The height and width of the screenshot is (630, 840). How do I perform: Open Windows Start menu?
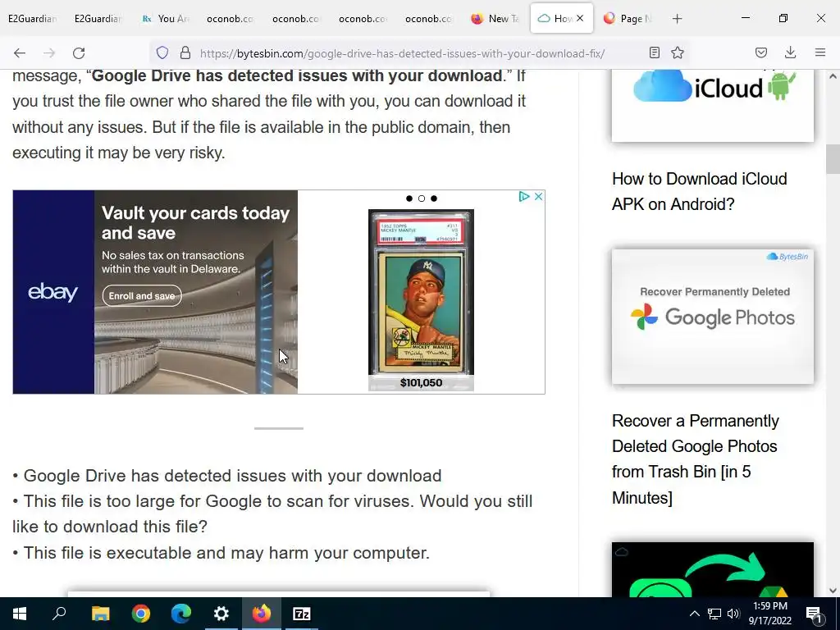point(20,614)
